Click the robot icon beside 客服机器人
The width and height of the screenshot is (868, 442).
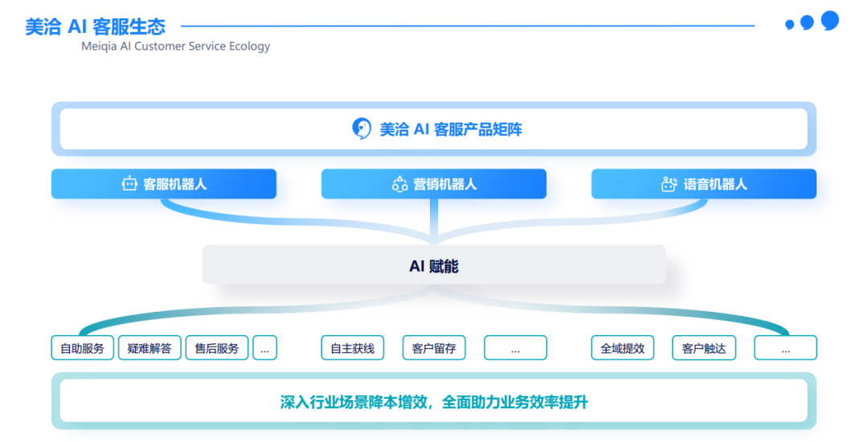click(x=129, y=184)
